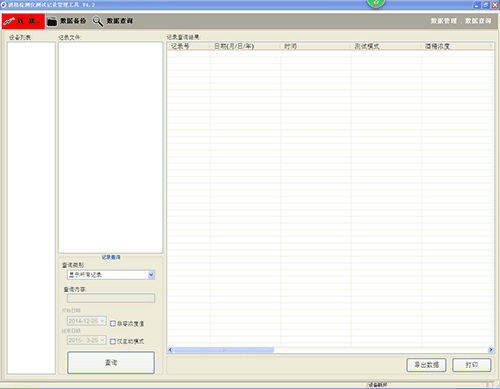Click the black folder icon for 数据备份

[52, 21]
